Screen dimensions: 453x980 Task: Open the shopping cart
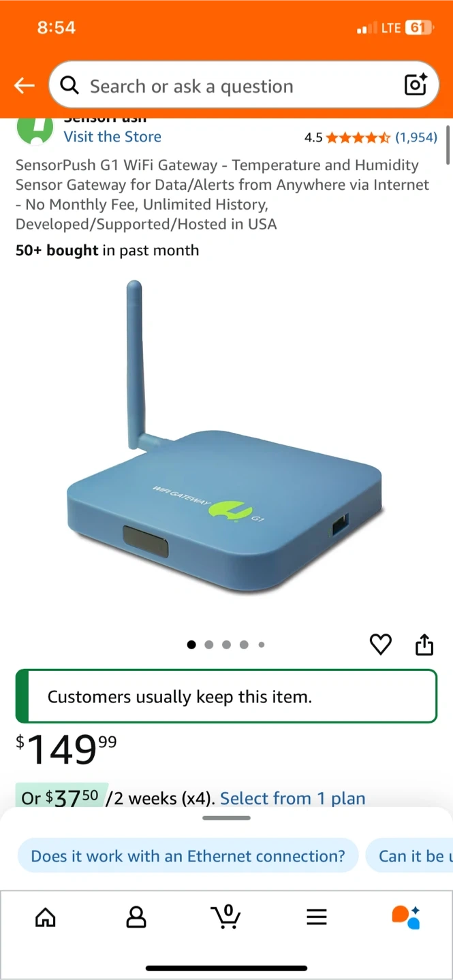tap(226, 917)
